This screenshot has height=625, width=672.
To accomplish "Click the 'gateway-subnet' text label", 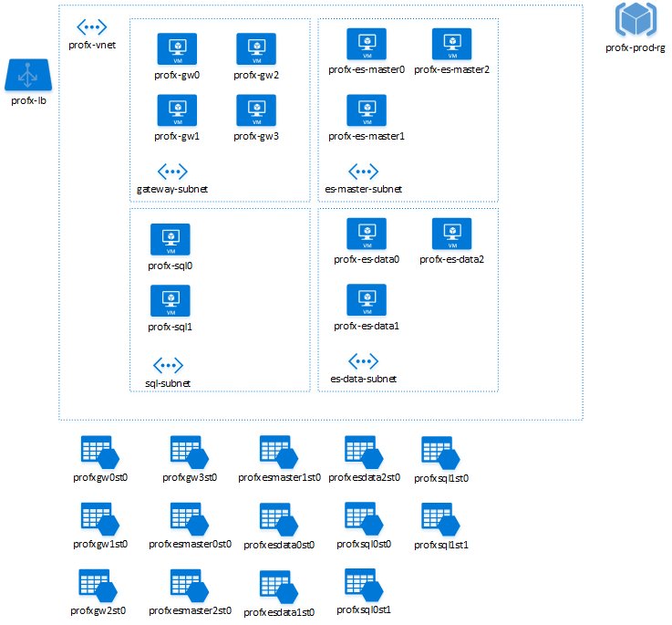I will coord(172,189).
